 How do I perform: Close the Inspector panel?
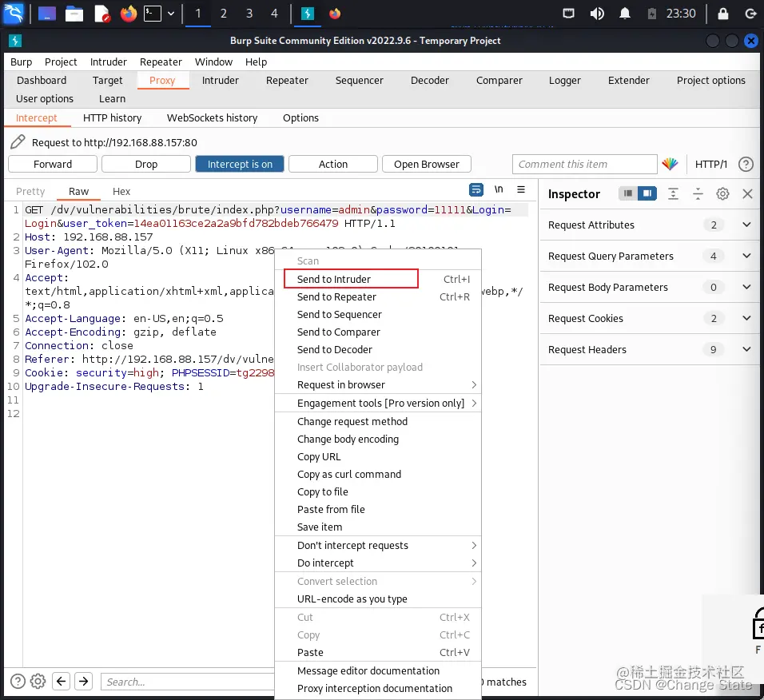tap(747, 194)
